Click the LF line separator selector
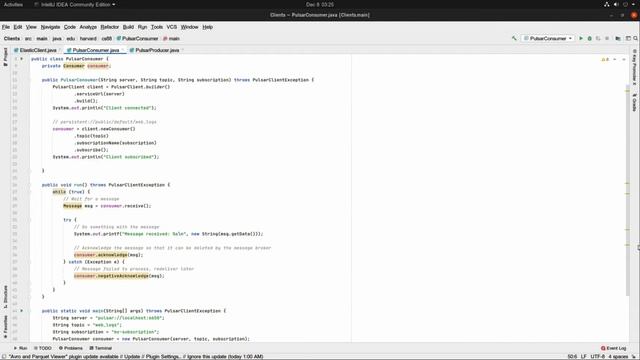The height and width of the screenshot is (360, 640). point(583,357)
